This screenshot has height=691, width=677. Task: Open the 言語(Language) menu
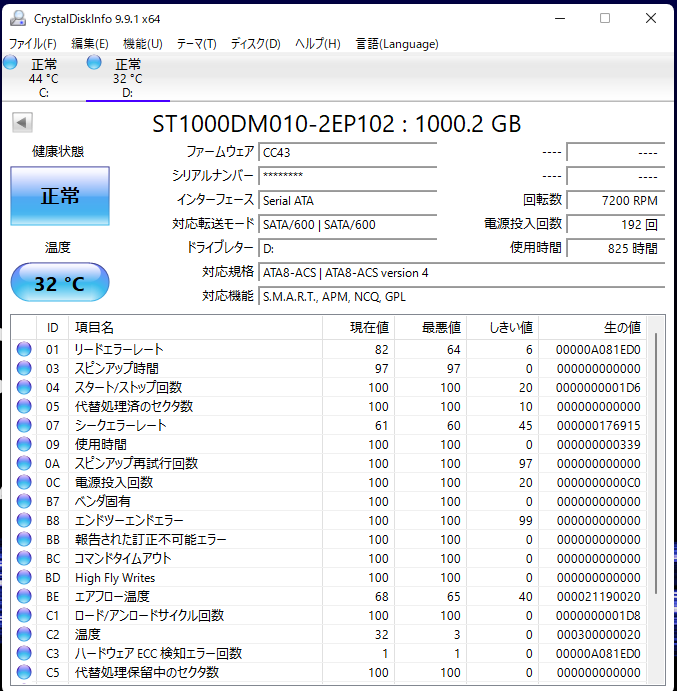point(397,44)
